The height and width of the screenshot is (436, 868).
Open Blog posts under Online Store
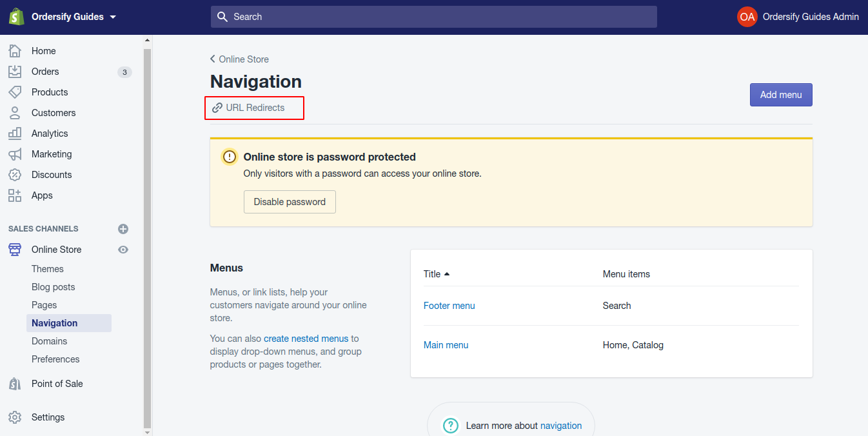[x=54, y=287]
